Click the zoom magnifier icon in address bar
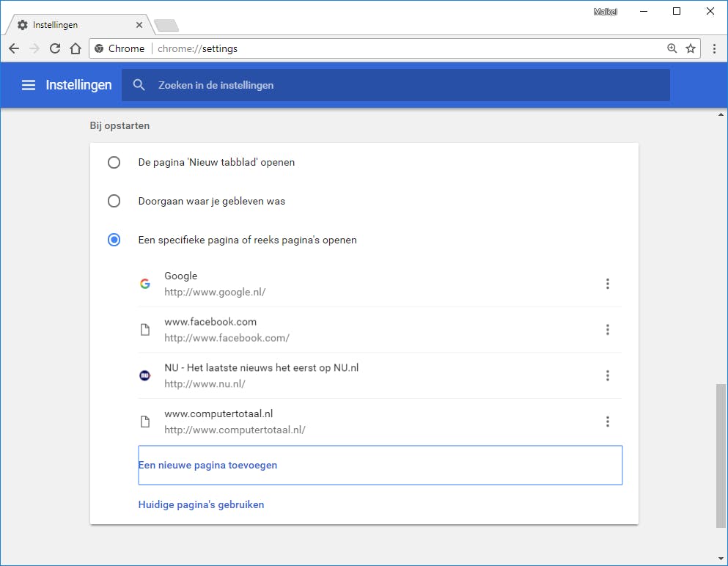 (x=672, y=48)
